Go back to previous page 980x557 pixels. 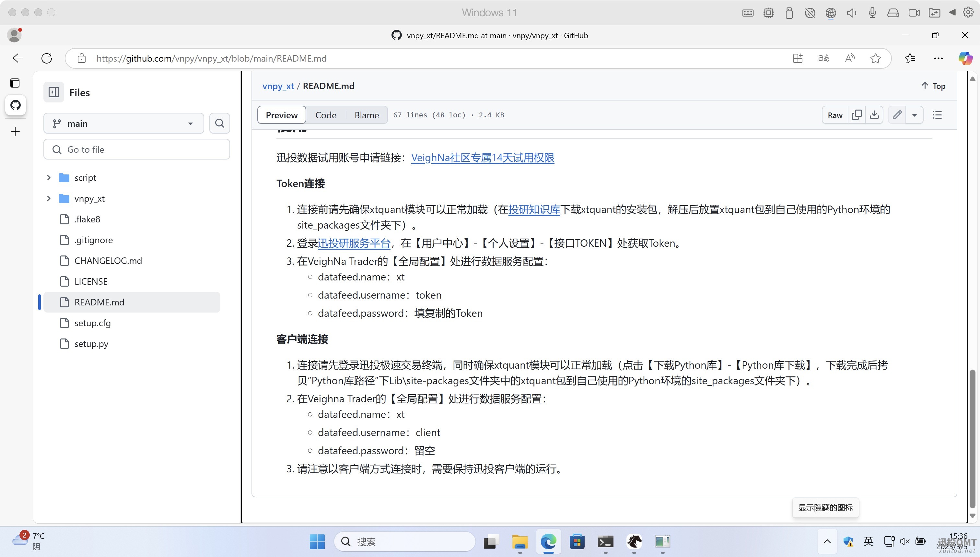(18, 58)
